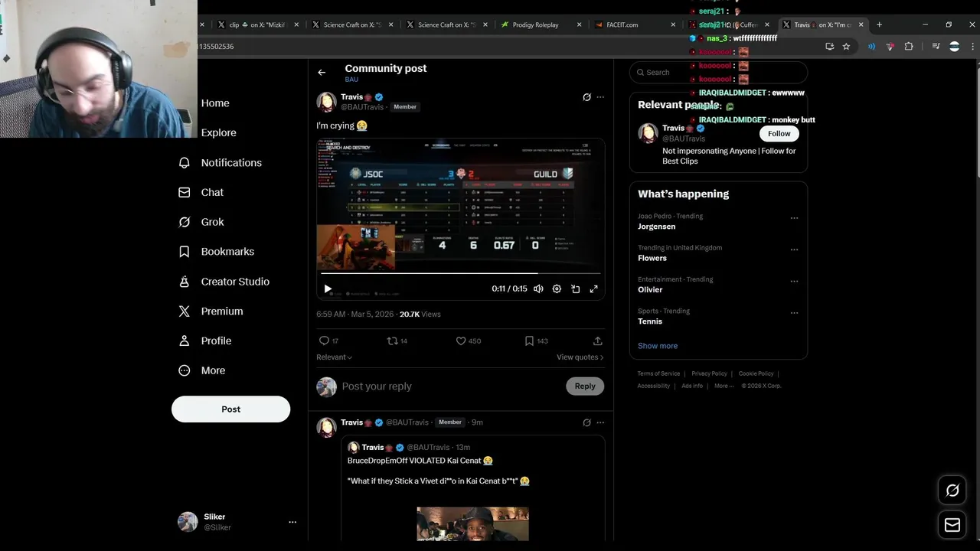Enter video fullscreen mode
980x551 pixels.
[593, 289]
